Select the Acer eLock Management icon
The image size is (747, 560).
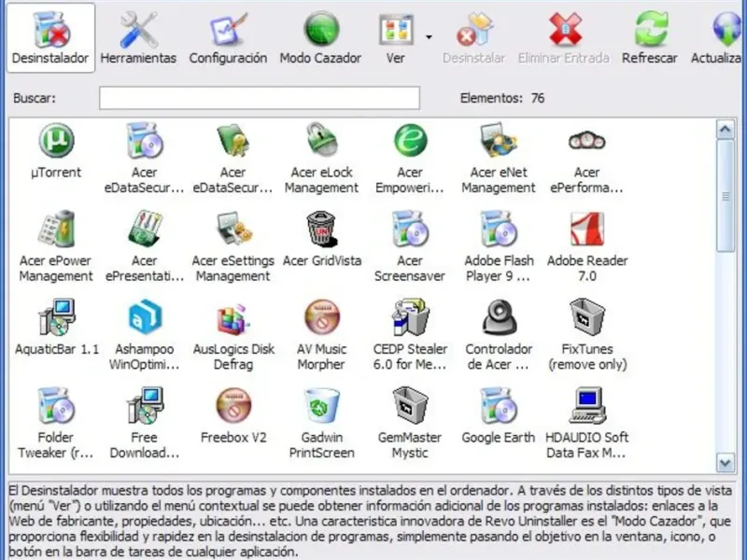321,140
